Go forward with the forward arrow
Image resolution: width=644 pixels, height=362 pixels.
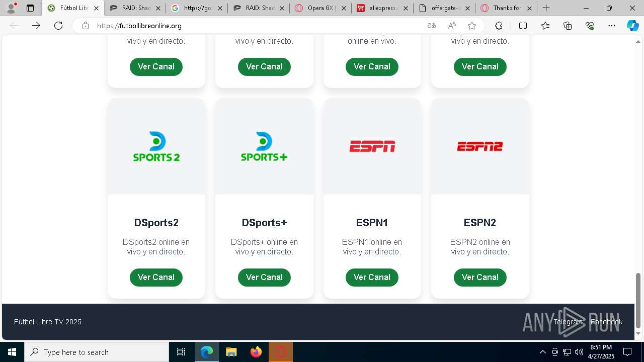(x=36, y=26)
